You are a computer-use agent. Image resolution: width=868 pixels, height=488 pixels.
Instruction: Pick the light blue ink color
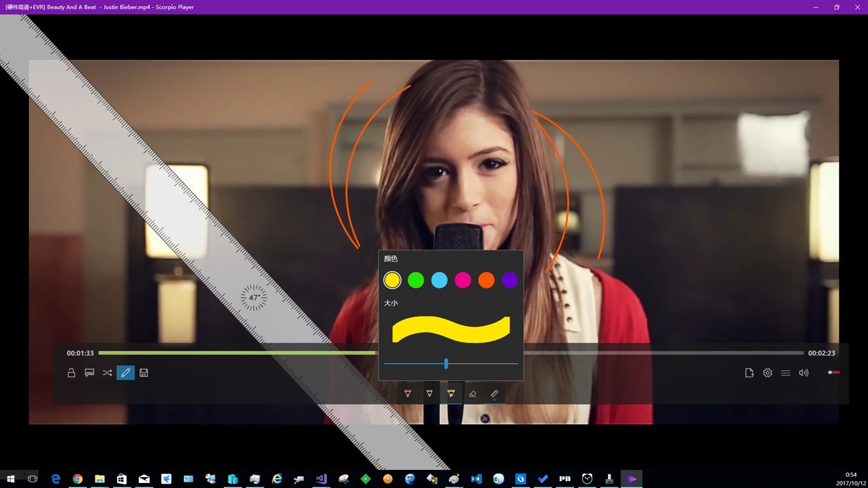tap(439, 280)
